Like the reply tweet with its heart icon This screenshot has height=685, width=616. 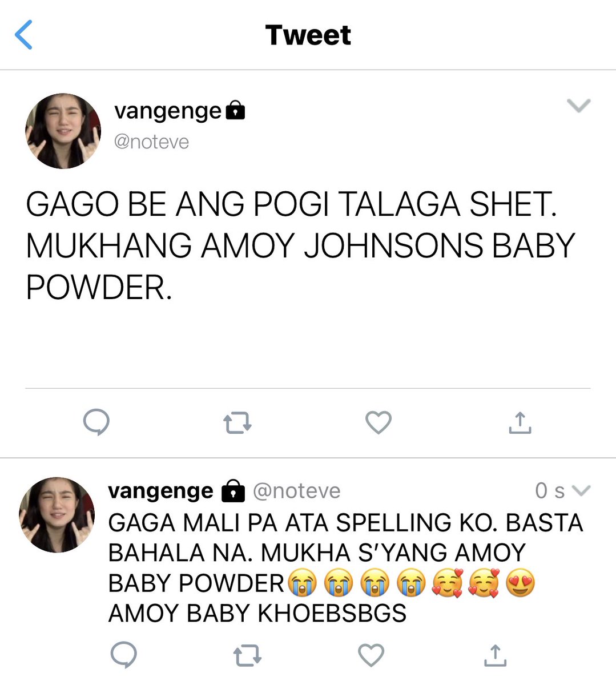coord(371,655)
